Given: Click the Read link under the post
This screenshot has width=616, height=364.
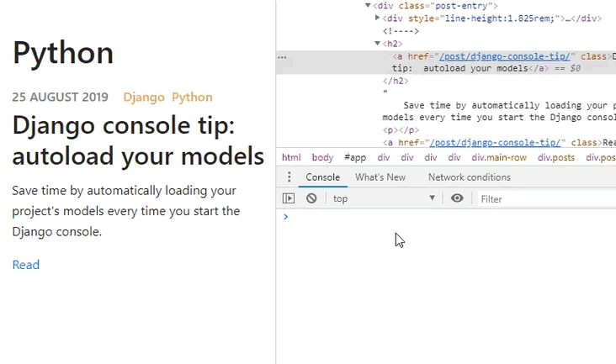Looking at the screenshot, I should coord(26,265).
